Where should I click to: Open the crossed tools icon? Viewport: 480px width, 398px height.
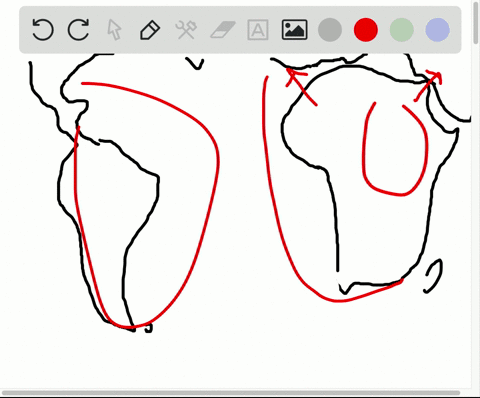coord(186,30)
